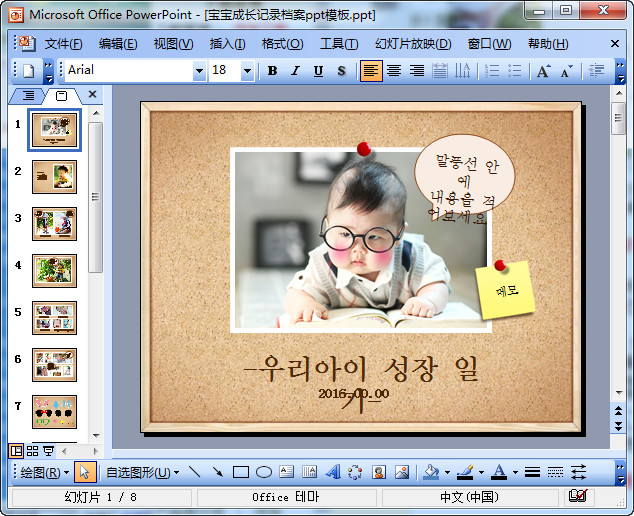Image resolution: width=634 pixels, height=516 pixels.
Task: Open the 视图(V) menu
Action: (173, 44)
